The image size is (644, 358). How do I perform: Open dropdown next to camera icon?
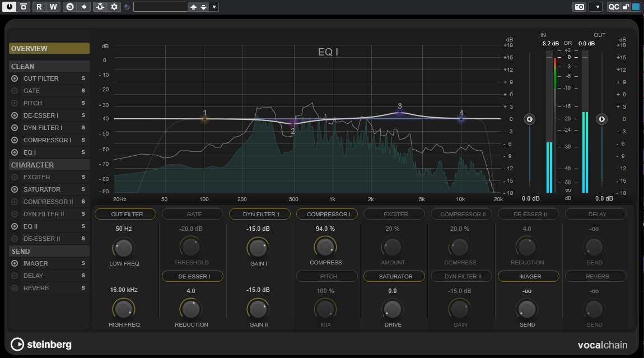click(x=595, y=7)
